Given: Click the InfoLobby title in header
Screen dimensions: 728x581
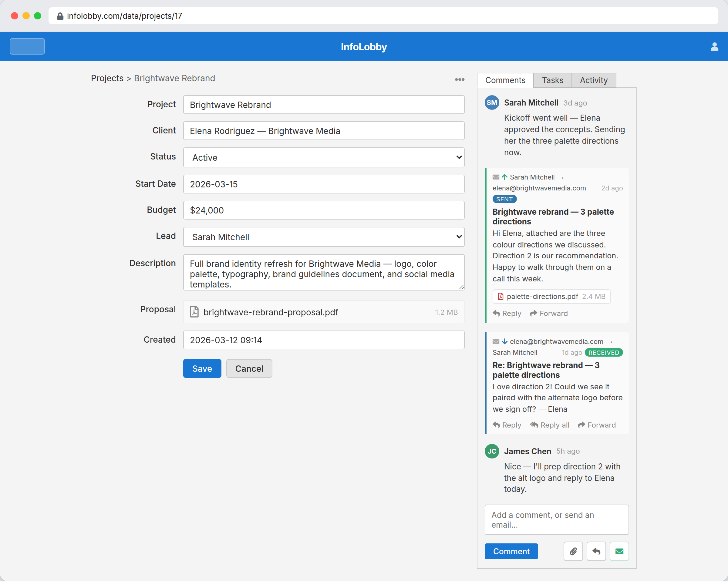Looking at the screenshot, I should tap(364, 47).
